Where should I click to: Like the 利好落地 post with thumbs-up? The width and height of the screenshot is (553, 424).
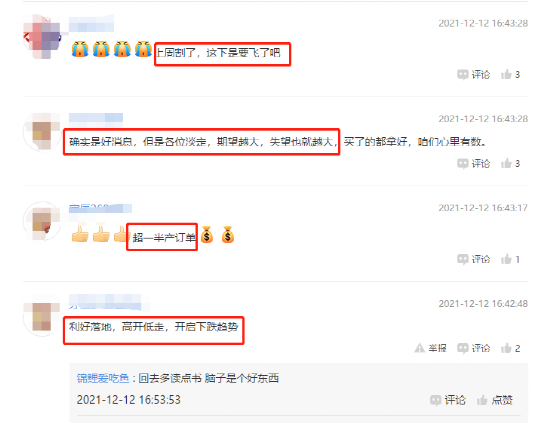tap(506, 348)
